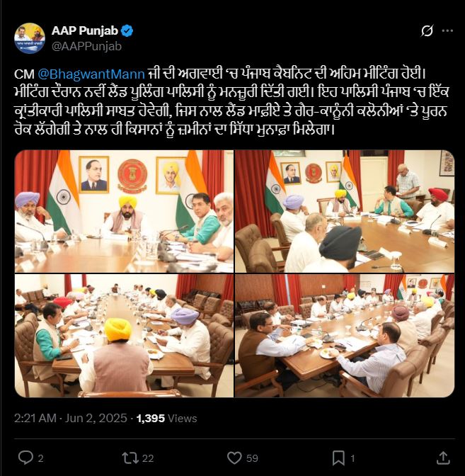The height and width of the screenshot is (476, 465).
Task: Open the three-dot more options menu
Action: [447, 30]
